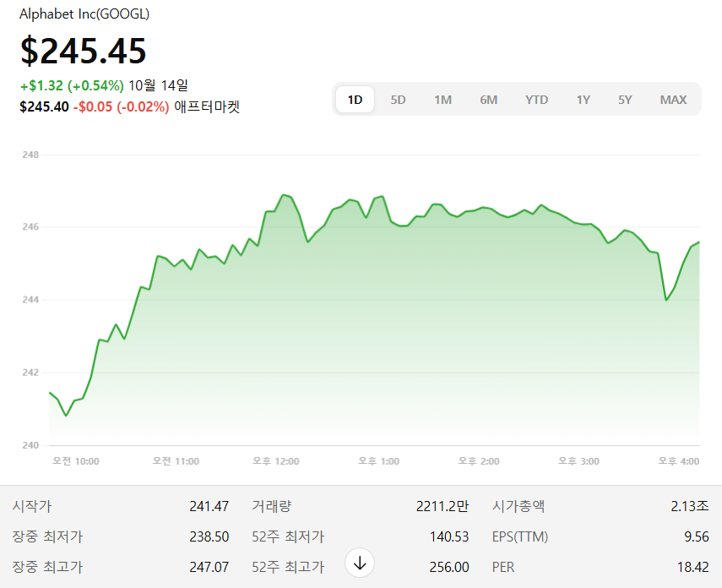Image resolution: width=722 pixels, height=588 pixels.
Task: Select the 1D chart range tab
Action: pos(355,100)
